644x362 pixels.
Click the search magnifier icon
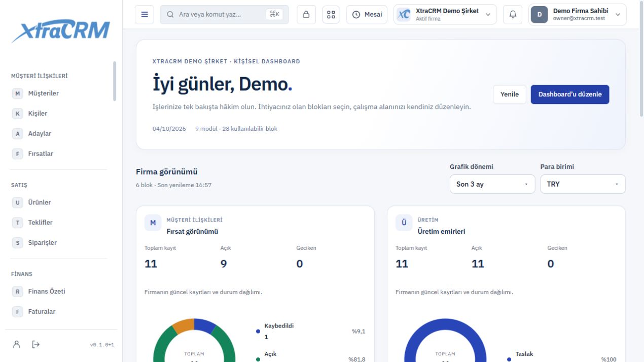pos(170,15)
